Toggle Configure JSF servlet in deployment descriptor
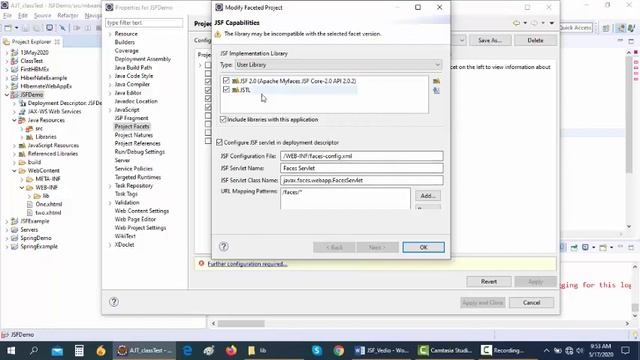Image resolution: width=640 pixels, height=360 pixels. click(x=219, y=142)
